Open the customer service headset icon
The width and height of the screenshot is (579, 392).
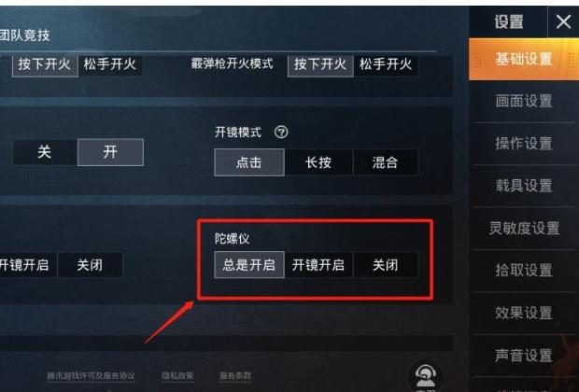coord(425,374)
